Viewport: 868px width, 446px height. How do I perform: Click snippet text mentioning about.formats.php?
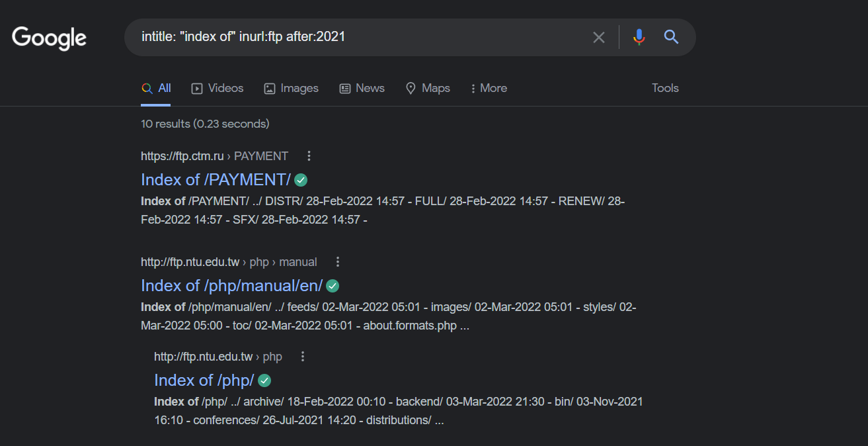pyautogui.click(x=388, y=316)
